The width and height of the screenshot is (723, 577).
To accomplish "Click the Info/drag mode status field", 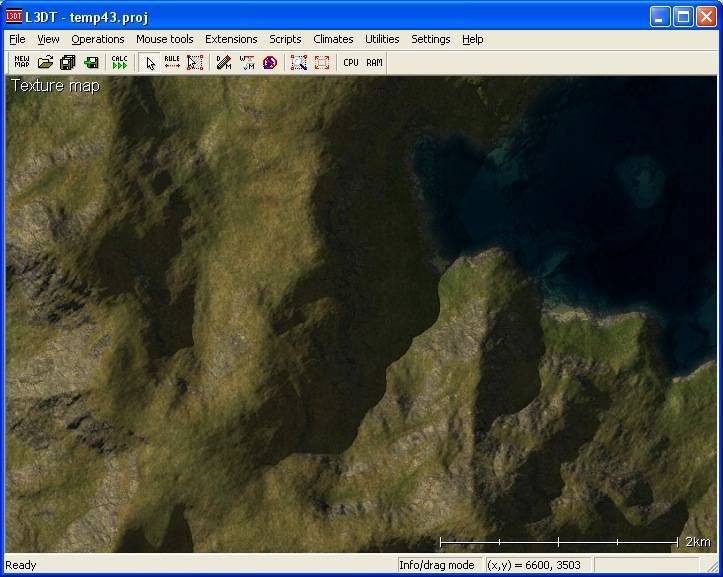I will (x=438, y=565).
